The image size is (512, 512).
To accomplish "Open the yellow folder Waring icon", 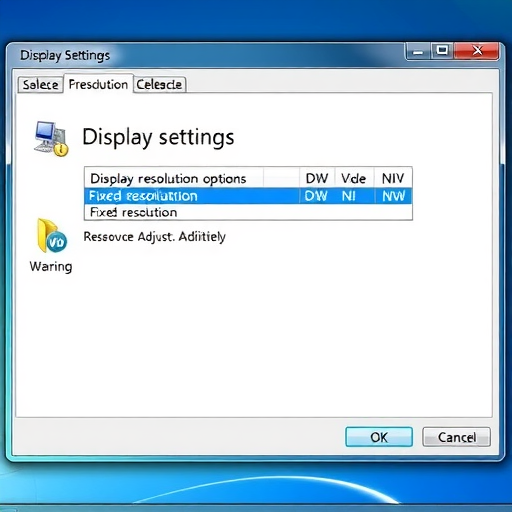I will point(52,236).
